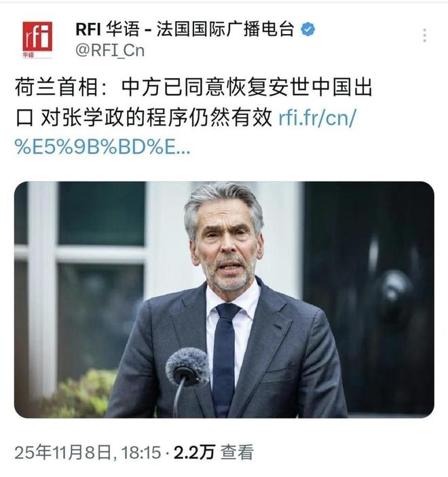Image resolution: width=448 pixels, height=477 pixels.
Task: Open the attached photo of the speaker
Action: tap(224, 300)
